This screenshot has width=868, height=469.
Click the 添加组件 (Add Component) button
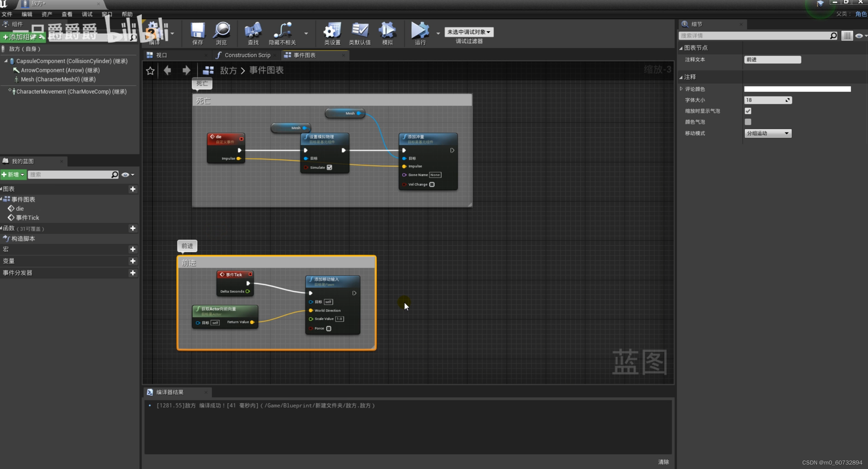23,37
